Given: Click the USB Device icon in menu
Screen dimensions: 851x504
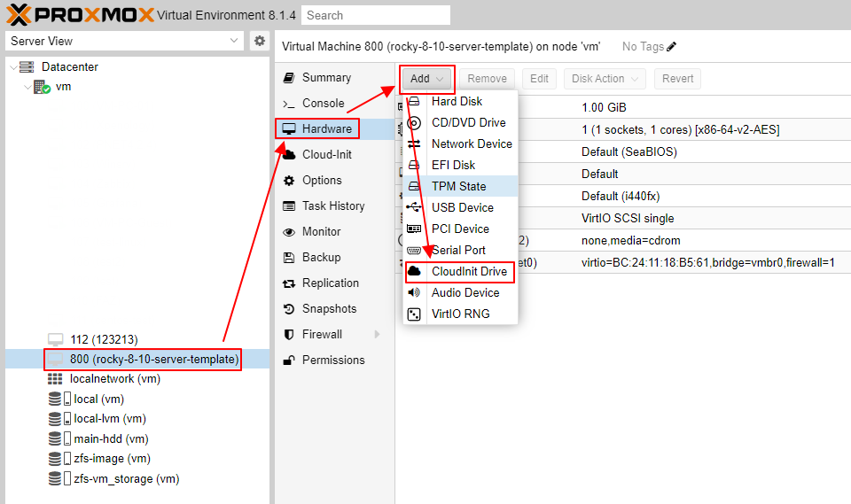Looking at the screenshot, I should pos(414,207).
